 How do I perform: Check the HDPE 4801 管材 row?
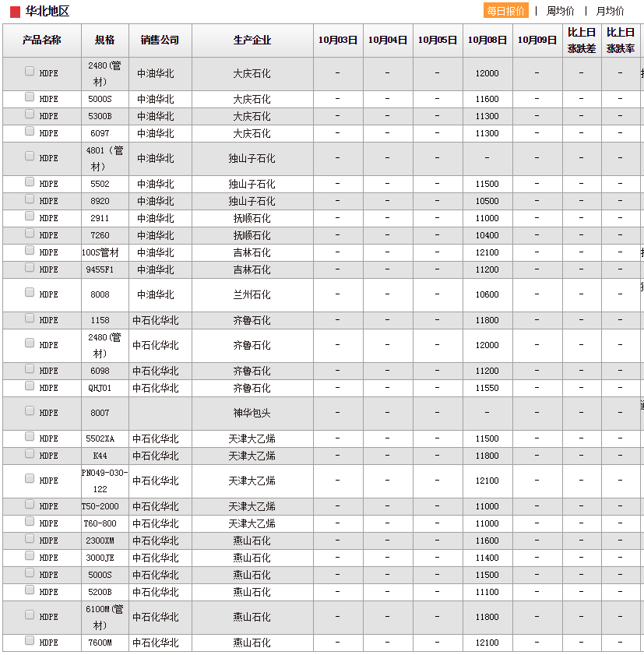[30, 156]
